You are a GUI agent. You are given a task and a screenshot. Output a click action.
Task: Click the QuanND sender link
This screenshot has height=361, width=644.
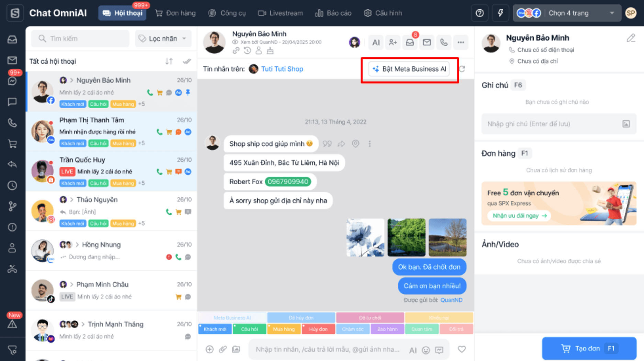(451, 300)
